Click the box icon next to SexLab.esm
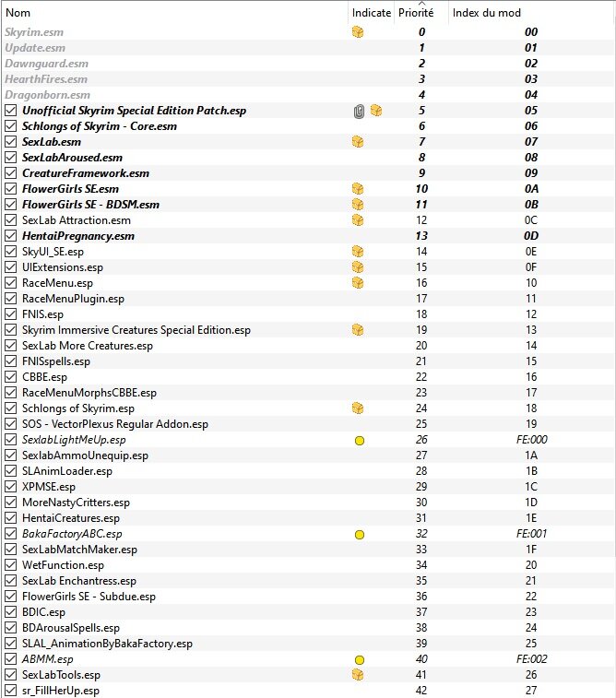 (358, 142)
